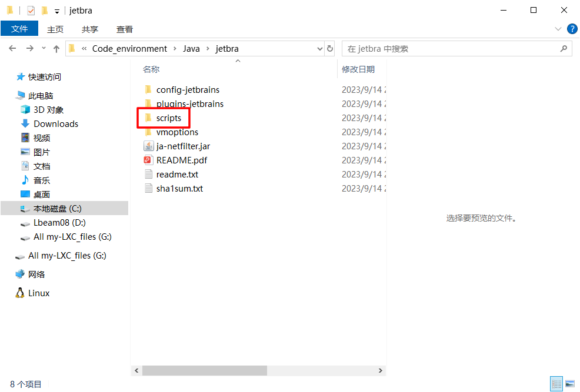This screenshot has width=580, height=392.
Task: Navigate up one folder level arrow
Action: 56,49
